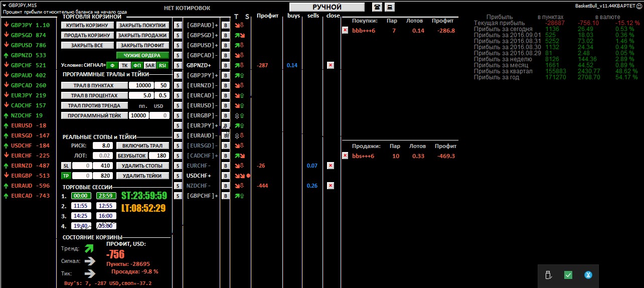Switch the РУЧНОЙ mode button
The width and height of the screenshot is (644, 288).
pos(327,7)
